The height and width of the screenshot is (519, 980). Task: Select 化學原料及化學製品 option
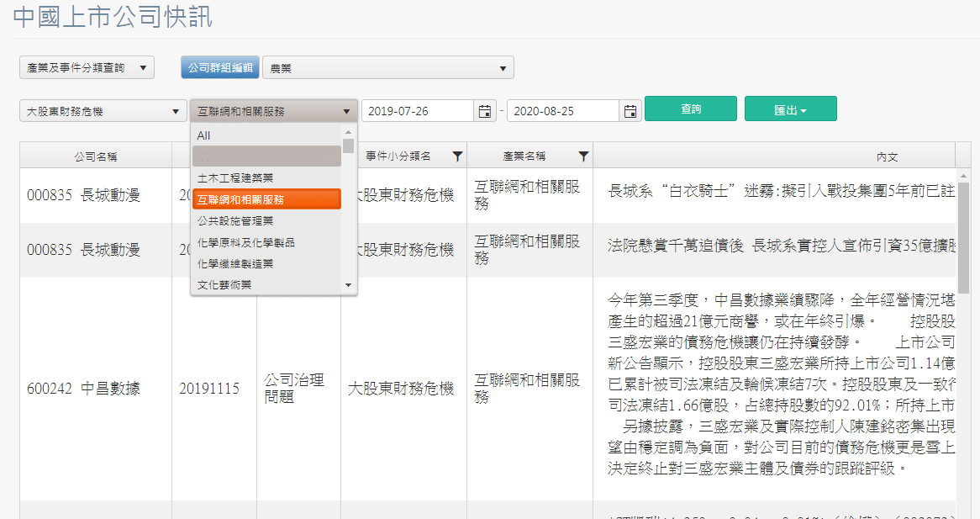[246, 242]
